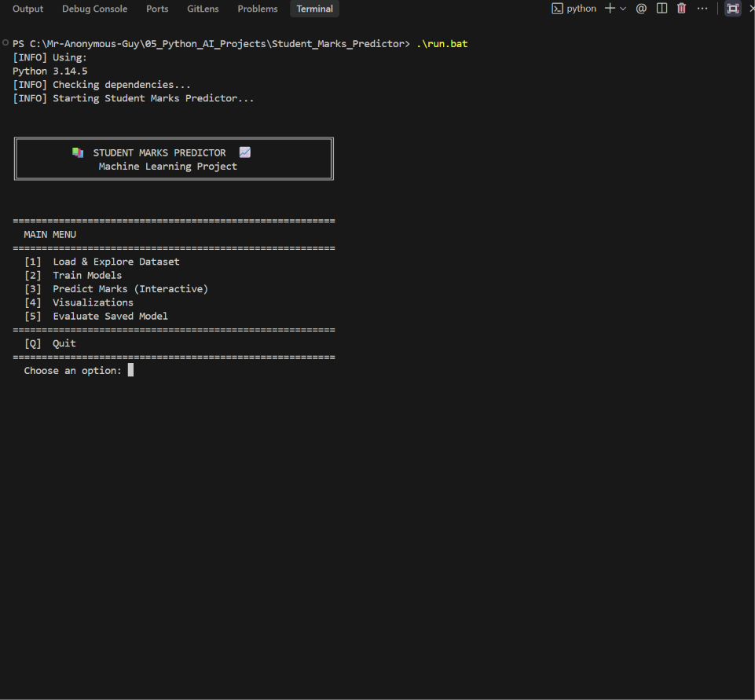The height and width of the screenshot is (700, 755).
Task: Select the Ports panel tab
Action: 157,9
